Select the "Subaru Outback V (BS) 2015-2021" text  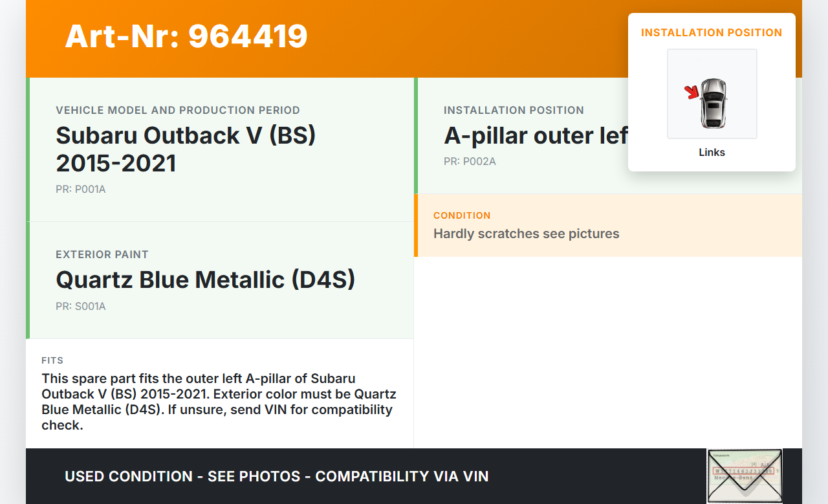click(x=186, y=149)
